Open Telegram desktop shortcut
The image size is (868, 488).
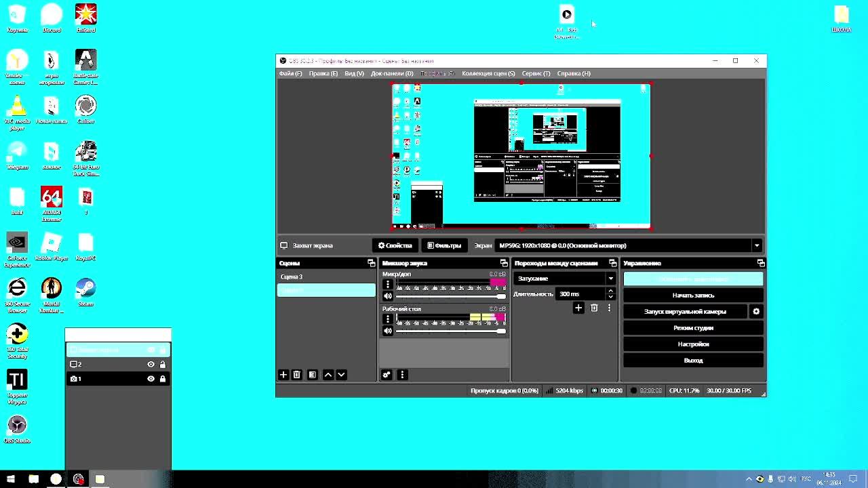pyautogui.click(x=17, y=156)
